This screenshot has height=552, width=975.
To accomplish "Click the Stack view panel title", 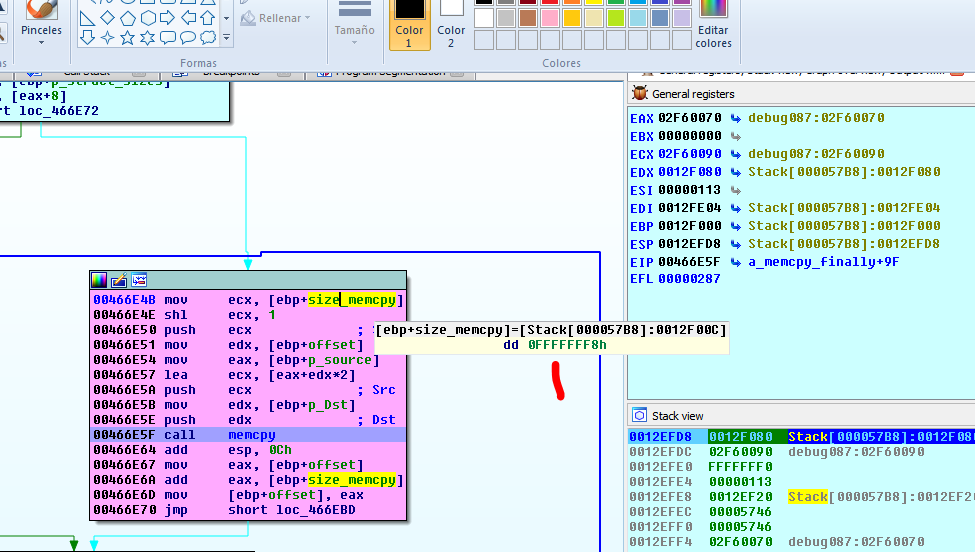I will (x=677, y=415).
